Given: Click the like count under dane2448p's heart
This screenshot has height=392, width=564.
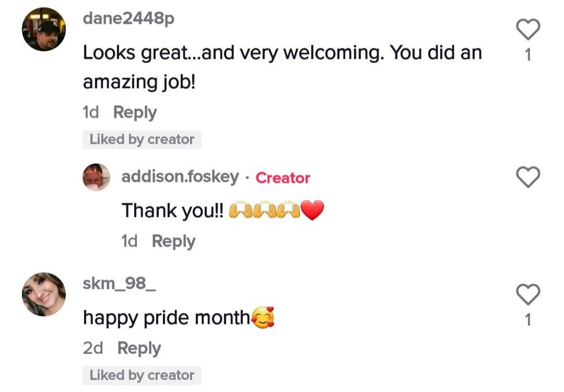Looking at the screenshot, I should click(x=528, y=56).
